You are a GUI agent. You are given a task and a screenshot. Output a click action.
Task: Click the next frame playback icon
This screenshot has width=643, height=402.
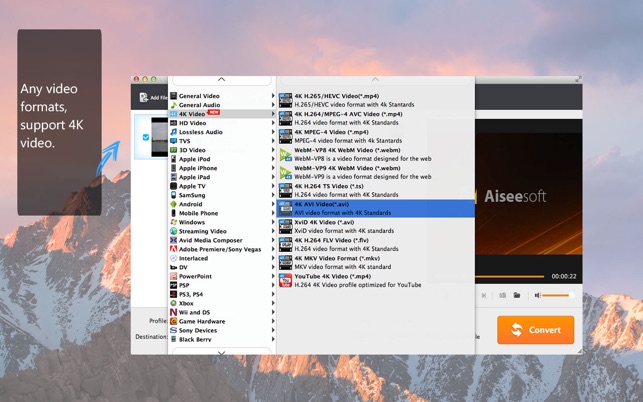point(484,295)
